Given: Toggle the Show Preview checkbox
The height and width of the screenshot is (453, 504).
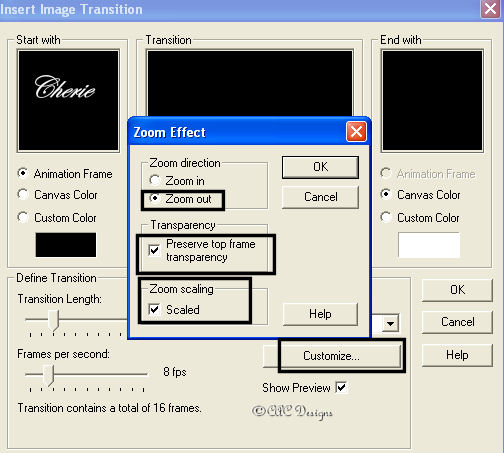Looking at the screenshot, I should 341,387.
